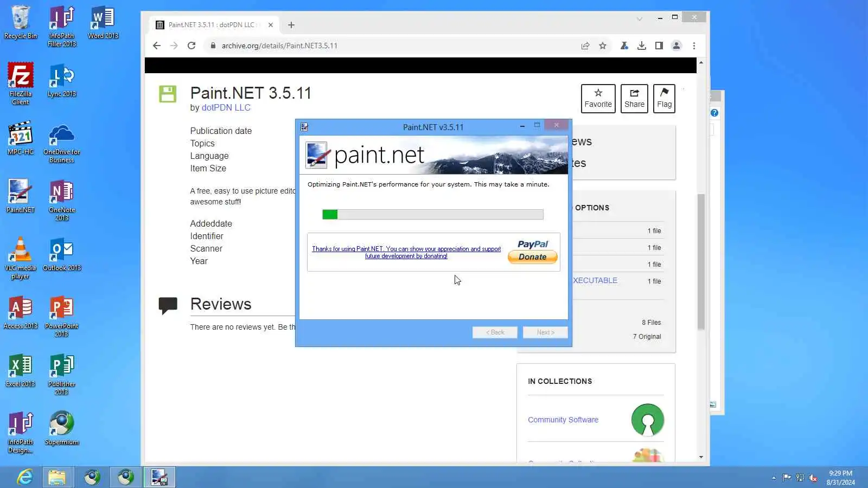868x488 pixels.
Task: Open Word 2013 desktop shortcut
Action: 103,23
